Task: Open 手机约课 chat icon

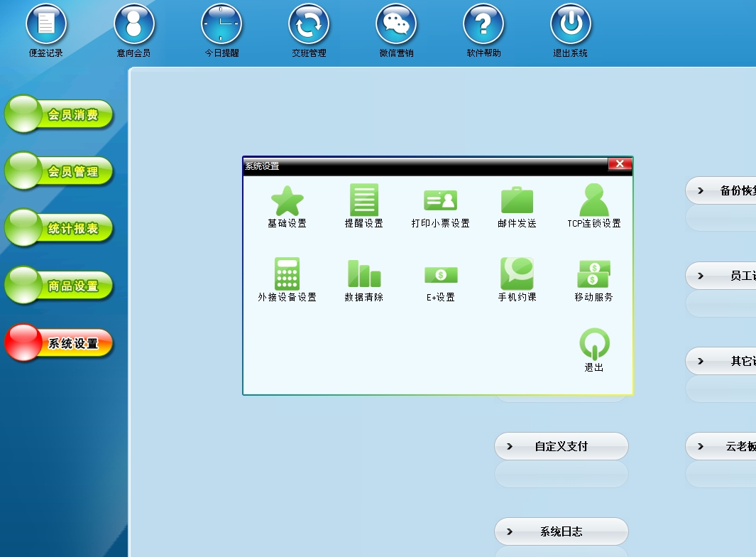Action: click(x=517, y=274)
